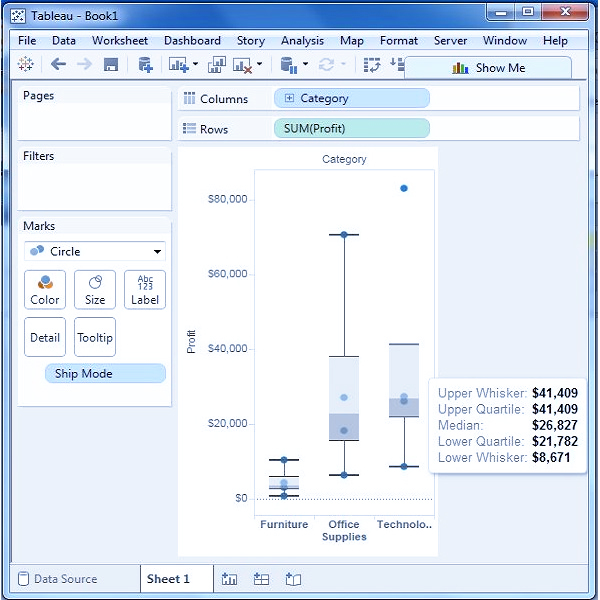Open the Show Me panel
600x600 pixels.
[x=488, y=68]
